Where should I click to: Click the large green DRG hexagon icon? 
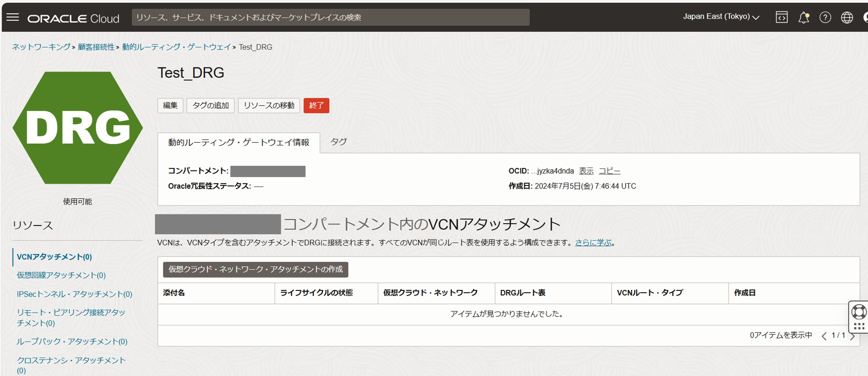[x=77, y=128]
